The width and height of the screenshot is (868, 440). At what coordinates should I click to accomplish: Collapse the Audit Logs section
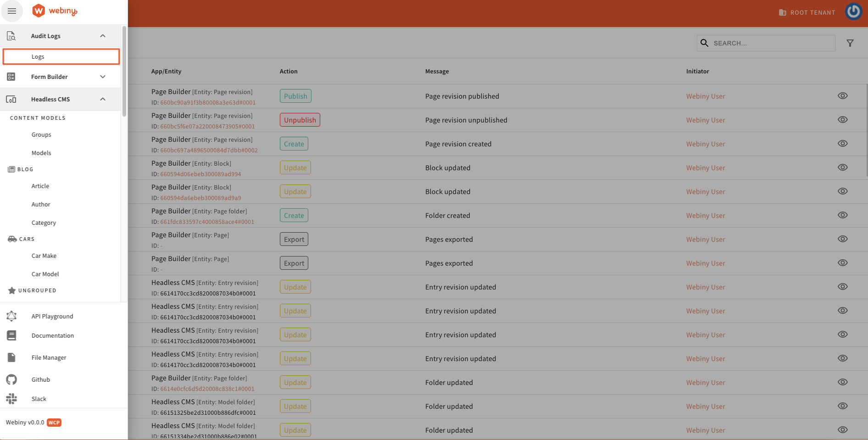(x=102, y=36)
